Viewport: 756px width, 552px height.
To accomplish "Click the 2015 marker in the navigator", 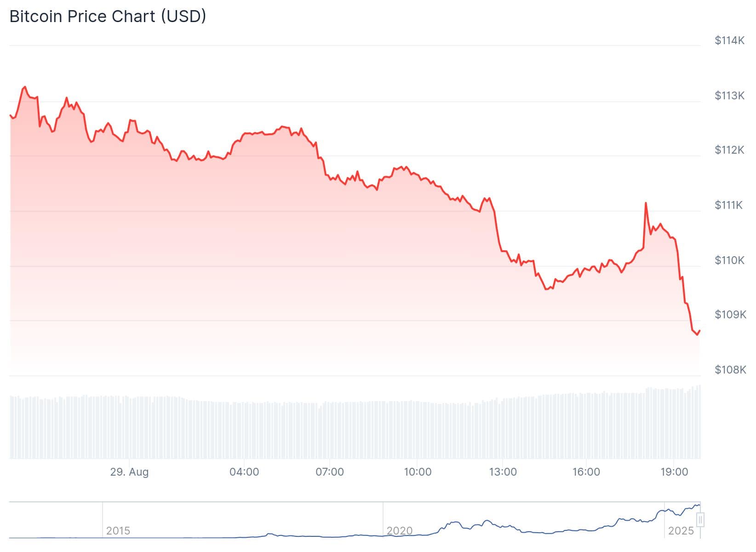I will click(x=118, y=531).
